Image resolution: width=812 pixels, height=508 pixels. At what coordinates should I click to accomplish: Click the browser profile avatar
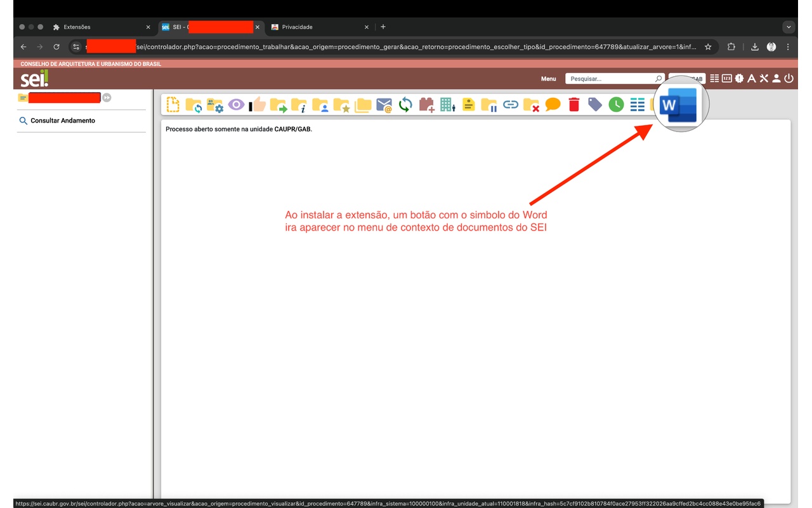771,47
